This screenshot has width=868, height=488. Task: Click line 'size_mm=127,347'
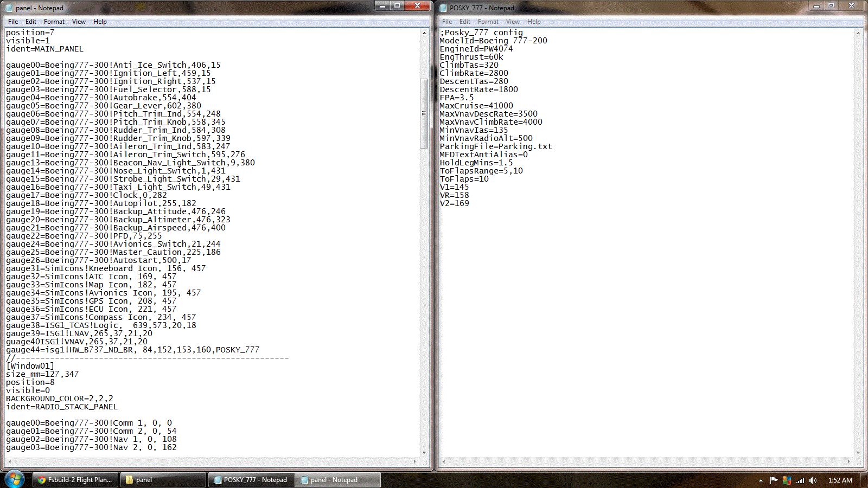(42, 374)
